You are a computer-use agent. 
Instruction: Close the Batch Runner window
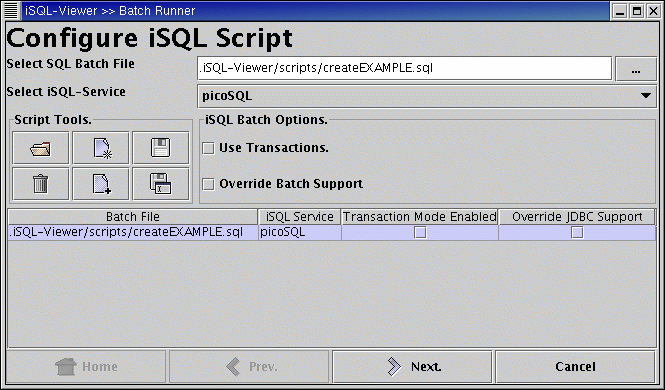click(x=654, y=11)
